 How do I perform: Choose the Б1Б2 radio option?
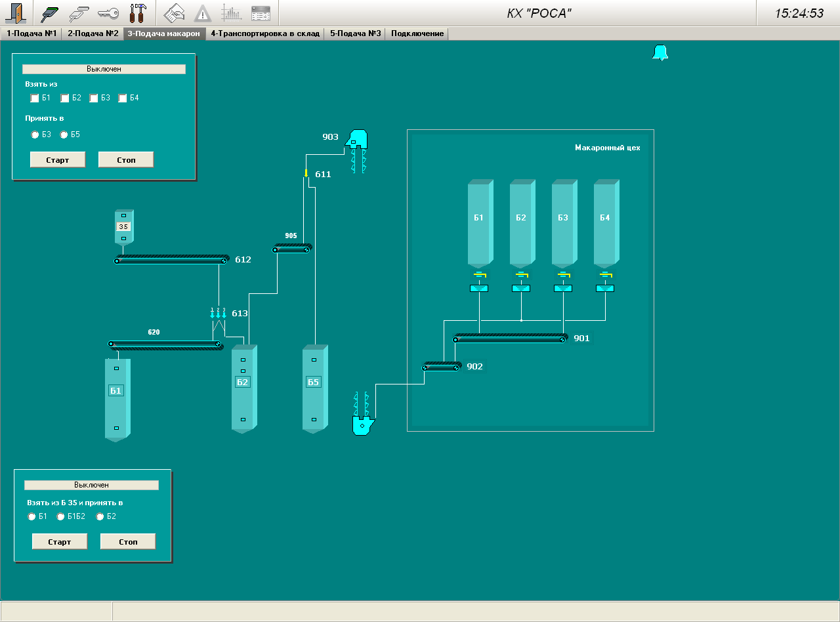click(61, 517)
